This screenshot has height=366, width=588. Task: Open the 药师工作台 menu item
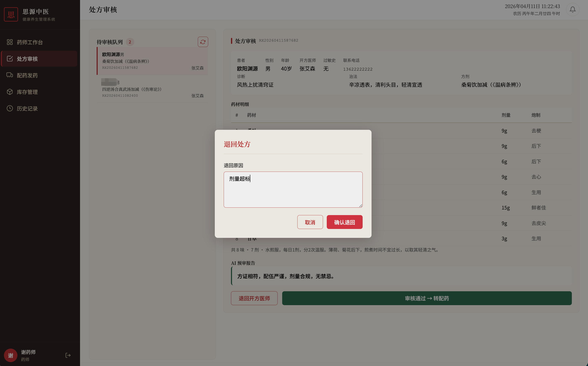30,42
